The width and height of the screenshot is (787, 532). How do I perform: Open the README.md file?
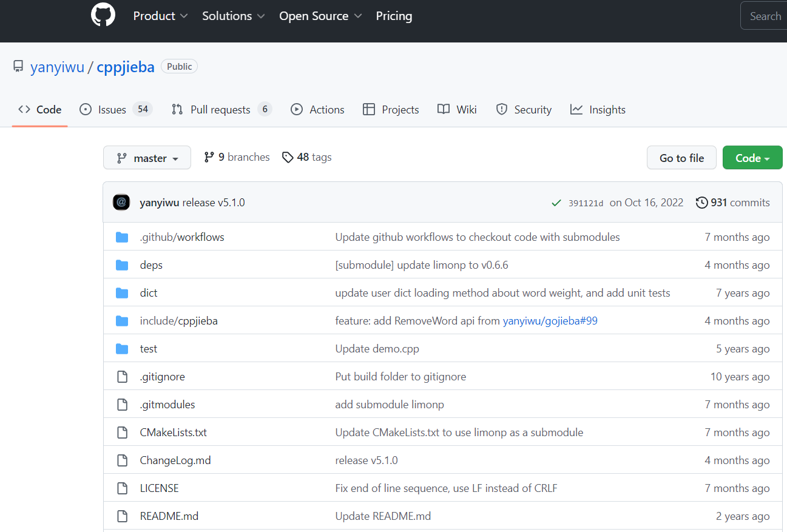pos(169,516)
